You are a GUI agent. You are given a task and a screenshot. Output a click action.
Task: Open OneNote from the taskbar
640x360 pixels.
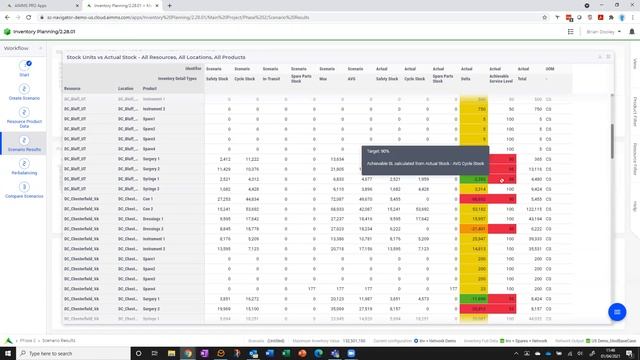(x=204, y=353)
